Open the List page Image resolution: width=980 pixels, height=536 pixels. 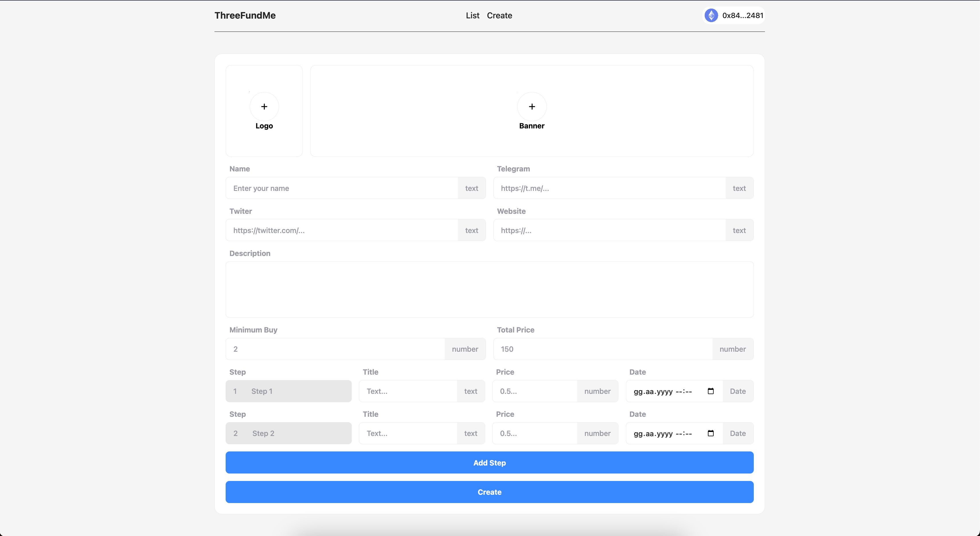pos(473,15)
